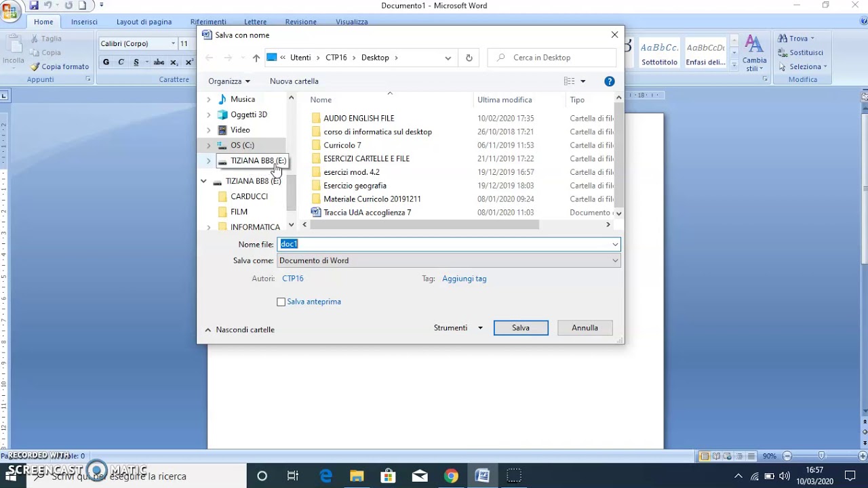Open File Explorer from taskbar
Viewport: 868px width, 488px height.
357,476
